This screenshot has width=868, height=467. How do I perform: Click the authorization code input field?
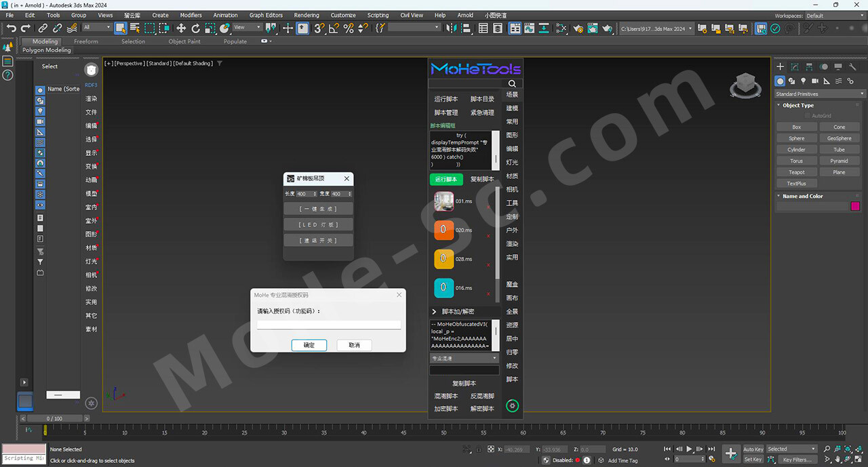[329, 325]
